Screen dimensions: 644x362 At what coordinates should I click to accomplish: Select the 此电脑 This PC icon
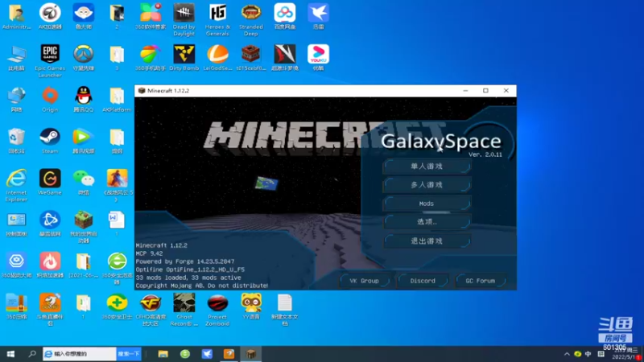pos(16,58)
